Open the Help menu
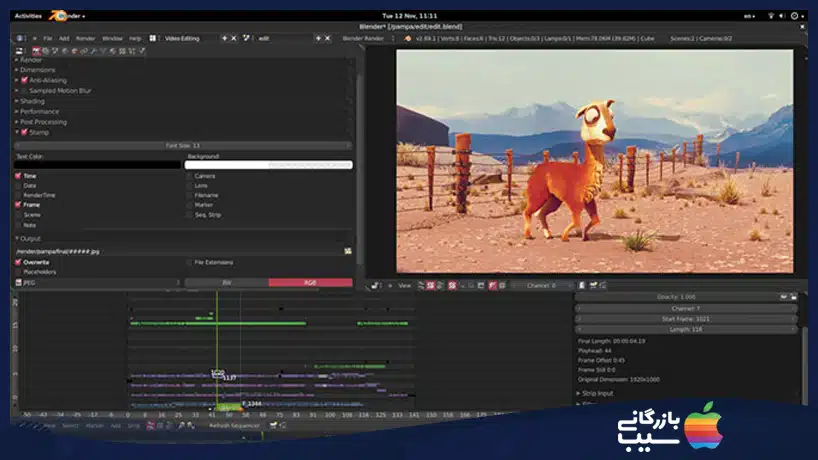Screen dimensions: 818x460 click(x=135, y=38)
